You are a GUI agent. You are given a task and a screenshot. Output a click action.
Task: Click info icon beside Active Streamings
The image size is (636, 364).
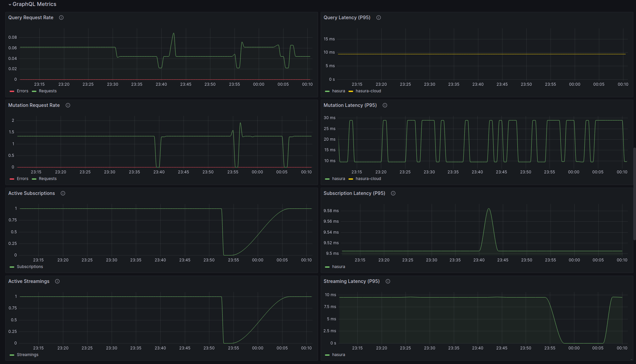click(57, 281)
